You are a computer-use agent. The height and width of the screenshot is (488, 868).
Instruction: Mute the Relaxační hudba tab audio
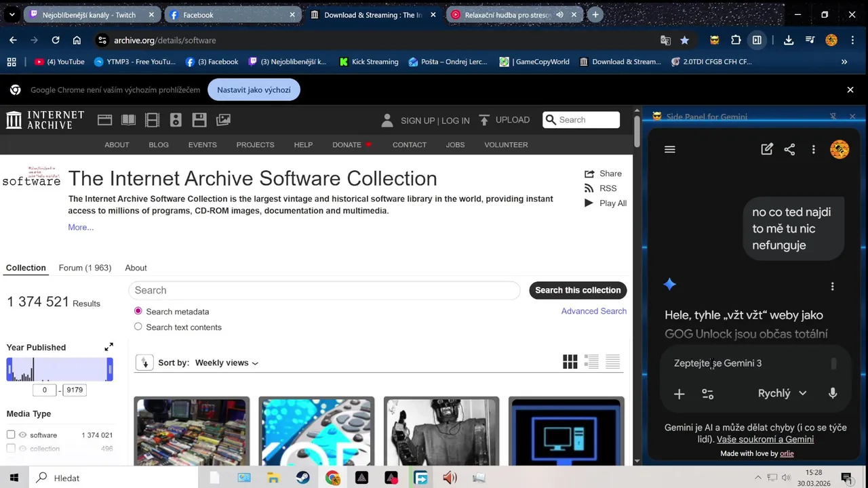559,14
